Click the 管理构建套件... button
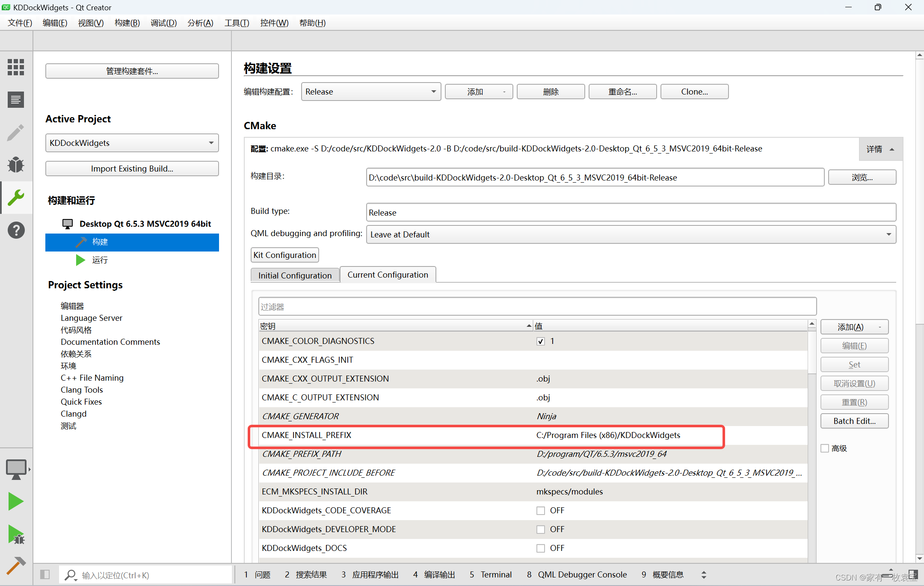 click(x=132, y=71)
